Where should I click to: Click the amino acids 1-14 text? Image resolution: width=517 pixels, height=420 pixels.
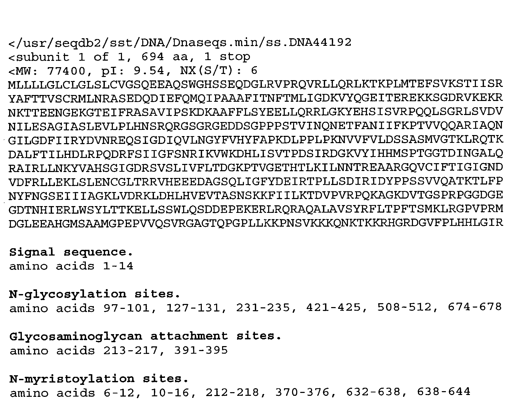coord(71,266)
